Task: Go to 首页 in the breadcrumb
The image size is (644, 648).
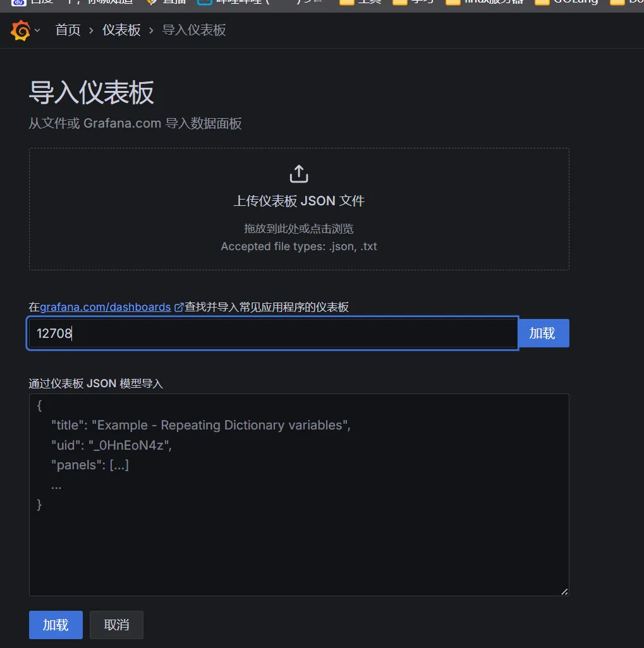Action: [68, 30]
